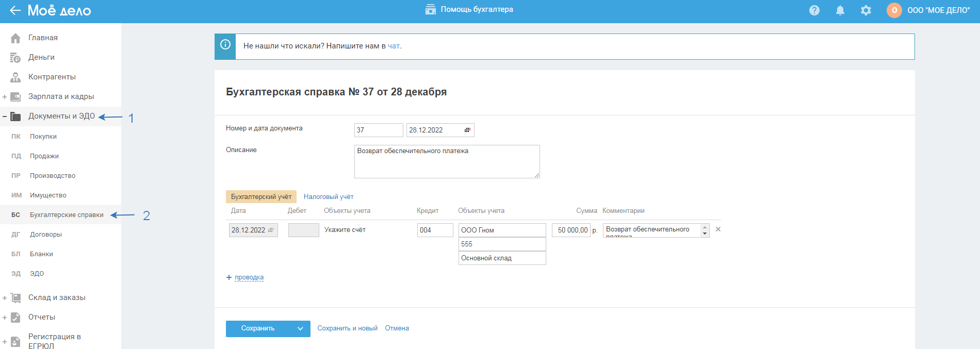The width and height of the screenshot is (980, 349).
Task: Click the ЭД abbreviation icon
Action: pos(16,274)
